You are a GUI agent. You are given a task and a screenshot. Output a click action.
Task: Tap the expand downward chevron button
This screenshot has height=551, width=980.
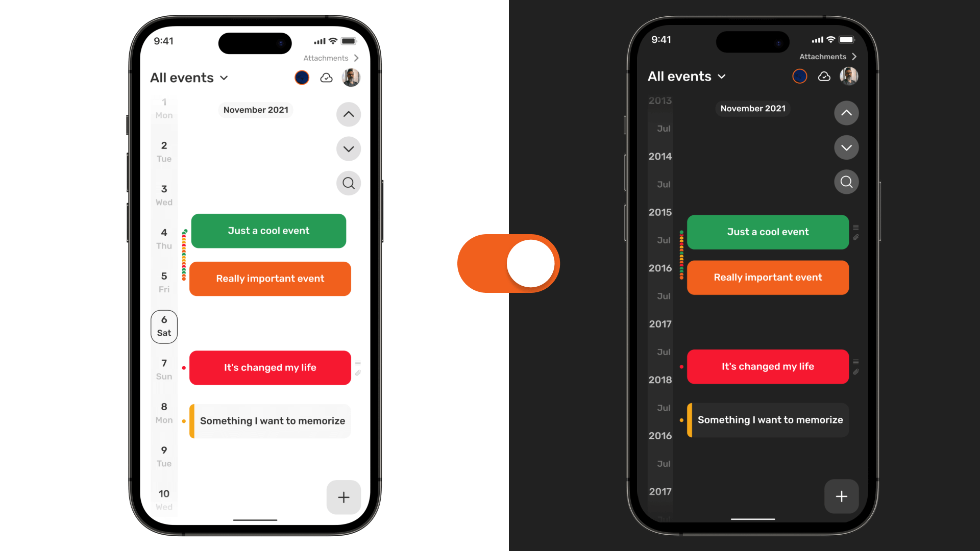[349, 148]
